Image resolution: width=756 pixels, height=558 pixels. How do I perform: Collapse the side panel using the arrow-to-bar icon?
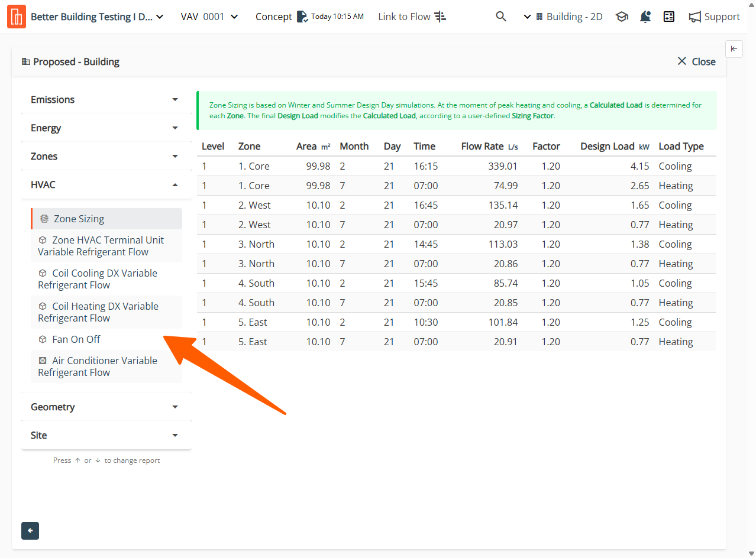[734, 49]
